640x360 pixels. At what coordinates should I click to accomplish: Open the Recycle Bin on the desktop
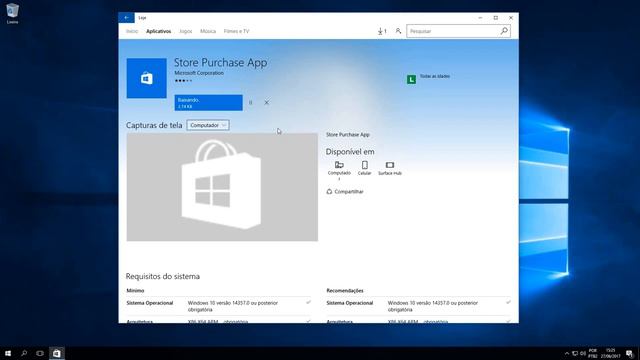(12, 13)
